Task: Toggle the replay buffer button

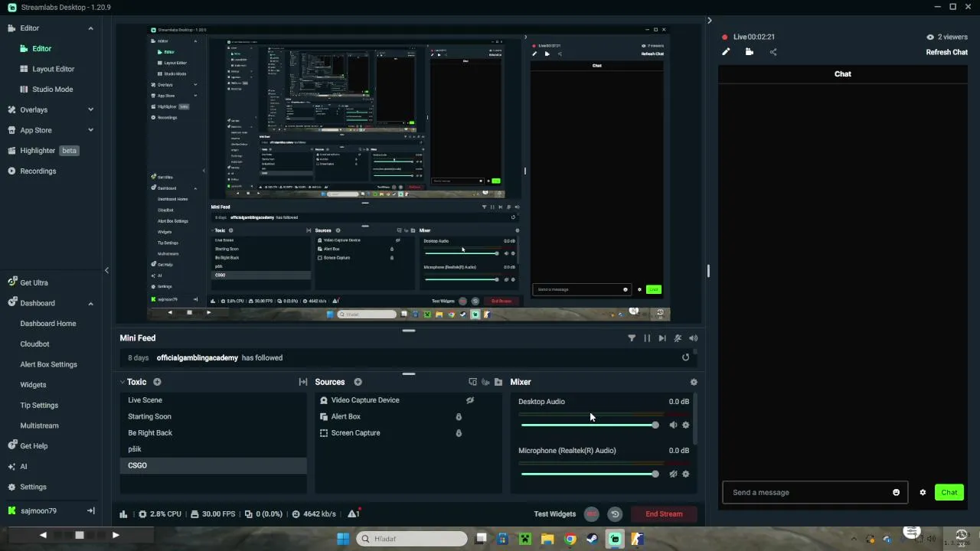Action: tap(614, 514)
